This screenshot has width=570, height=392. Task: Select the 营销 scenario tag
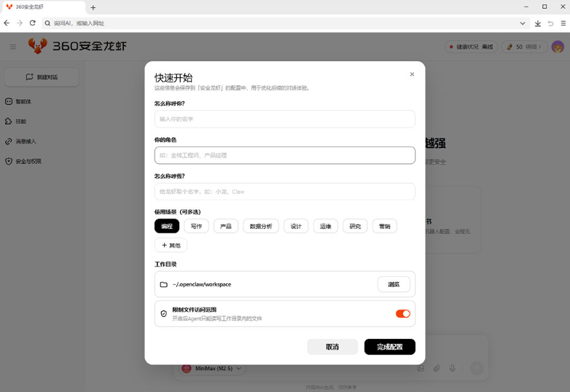(385, 226)
